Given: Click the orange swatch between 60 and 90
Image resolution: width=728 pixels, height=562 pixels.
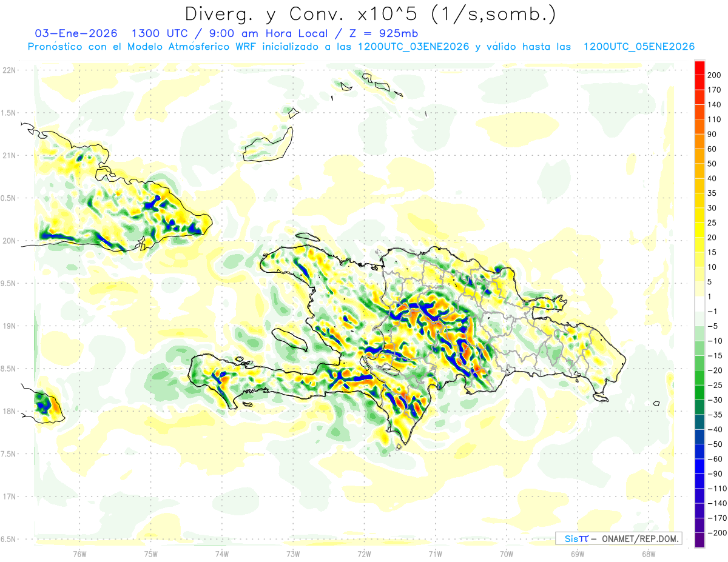Looking at the screenshot, I should 699,141.
